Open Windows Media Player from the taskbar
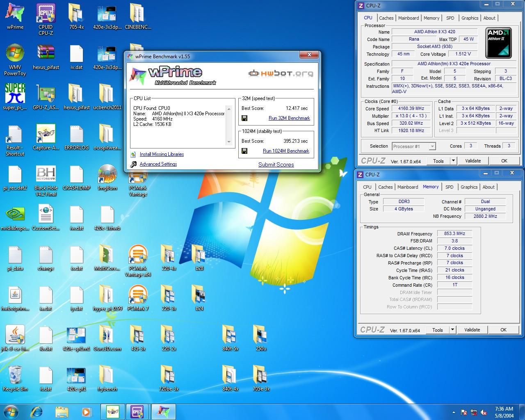 [x=87, y=411]
